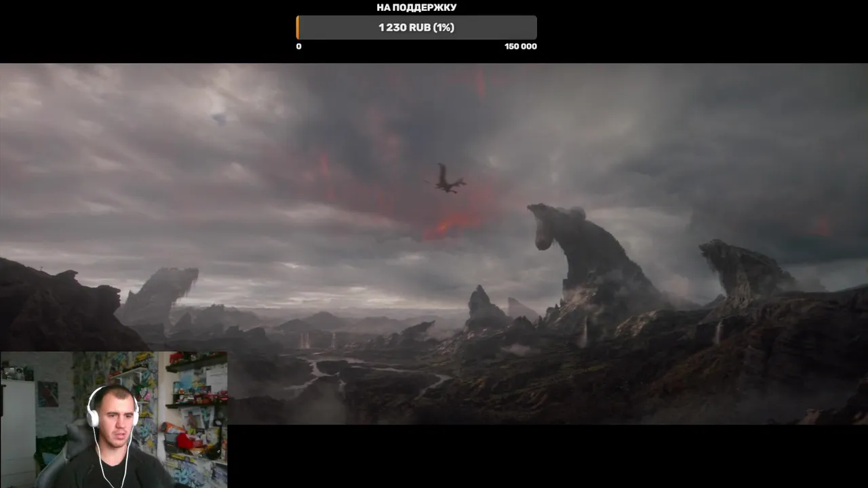
Task: Click the main video with flying dragon
Action: 434,244
